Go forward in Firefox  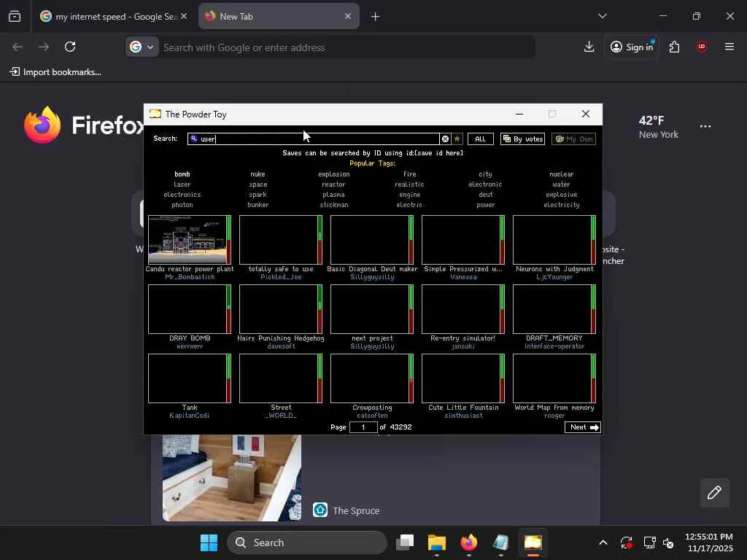(43, 47)
